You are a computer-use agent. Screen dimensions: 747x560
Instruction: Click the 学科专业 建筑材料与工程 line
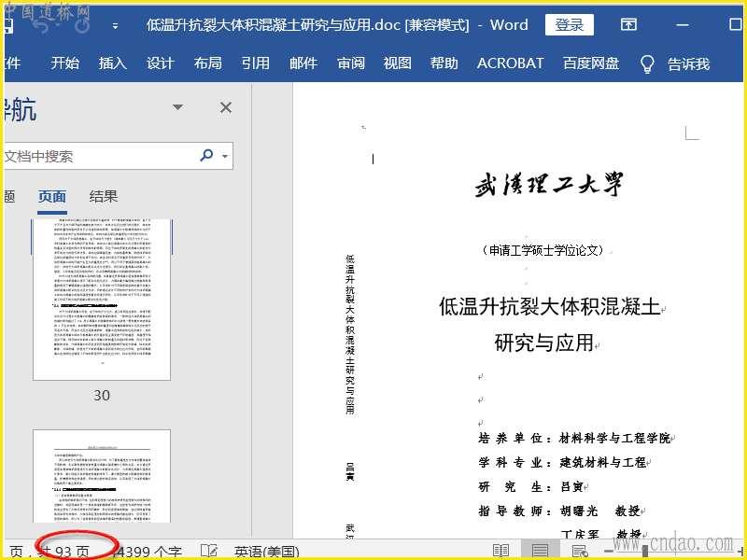562,462
